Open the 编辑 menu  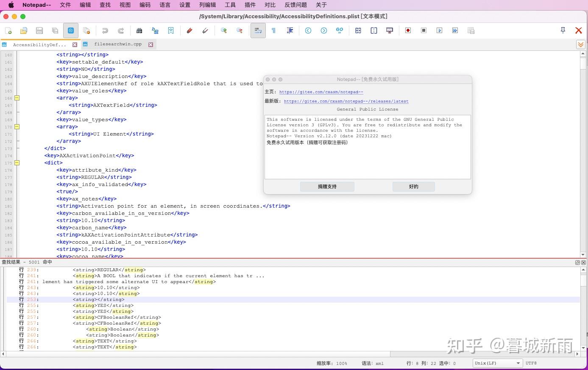[x=85, y=5]
